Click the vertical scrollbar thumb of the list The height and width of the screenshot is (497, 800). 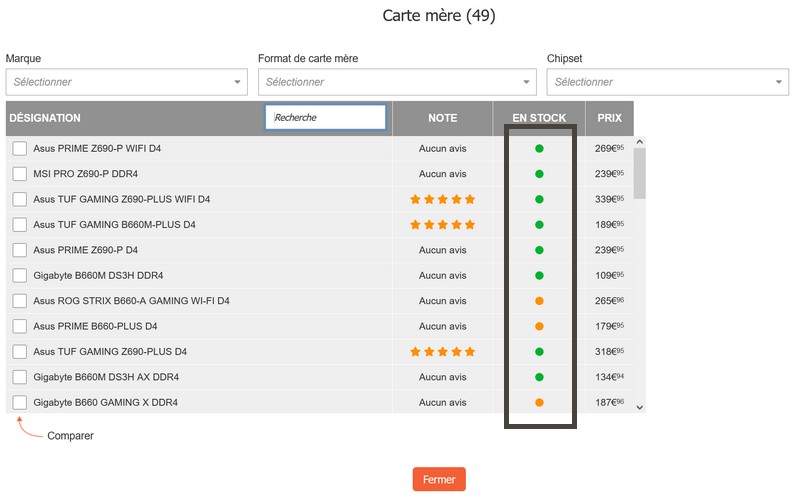click(640, 173)
